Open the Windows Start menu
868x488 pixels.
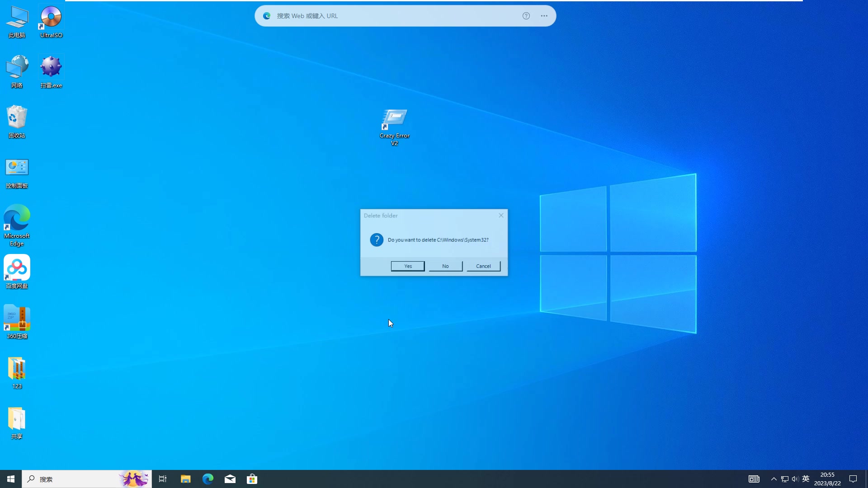coord(11,479)
